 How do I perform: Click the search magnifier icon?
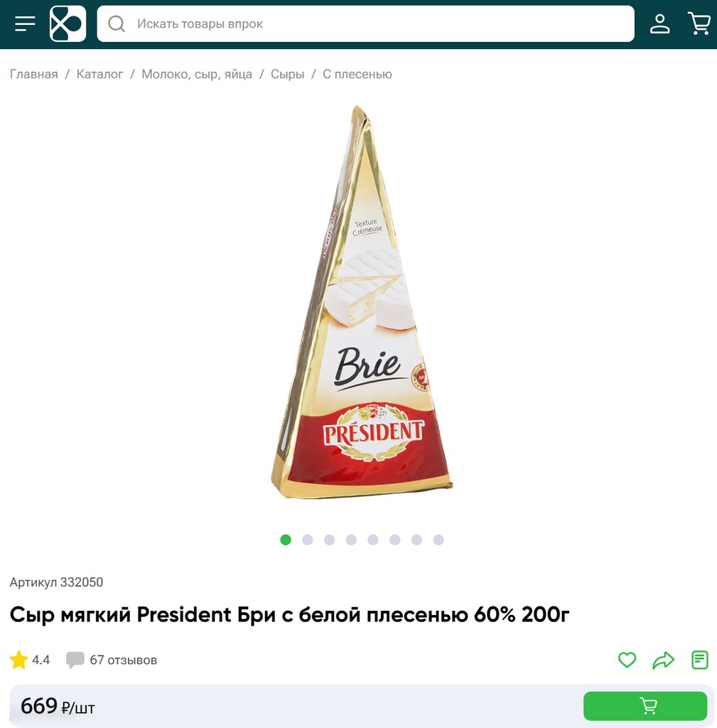[x=117, y=23]
